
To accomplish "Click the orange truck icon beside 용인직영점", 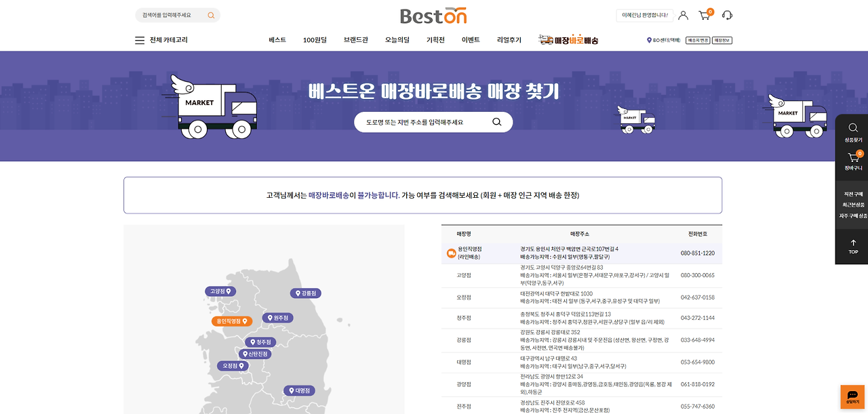I will [x=452, y=253].
